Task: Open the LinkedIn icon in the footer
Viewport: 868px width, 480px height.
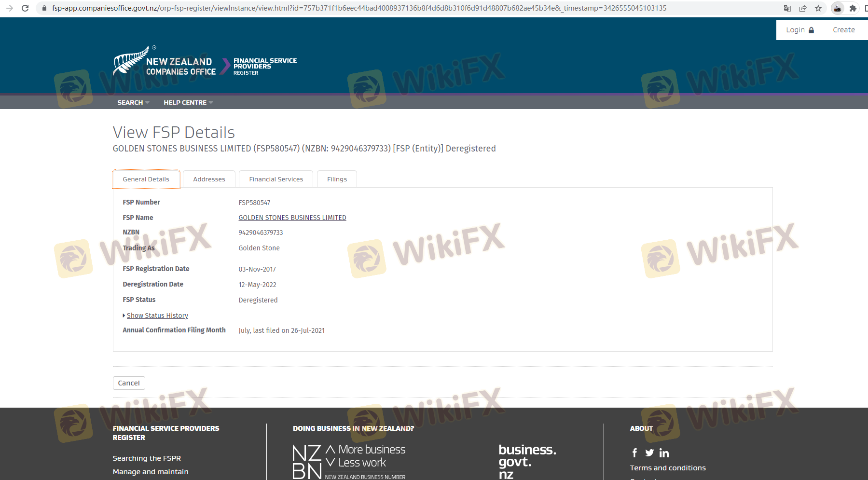Action: tap(664, 453)
